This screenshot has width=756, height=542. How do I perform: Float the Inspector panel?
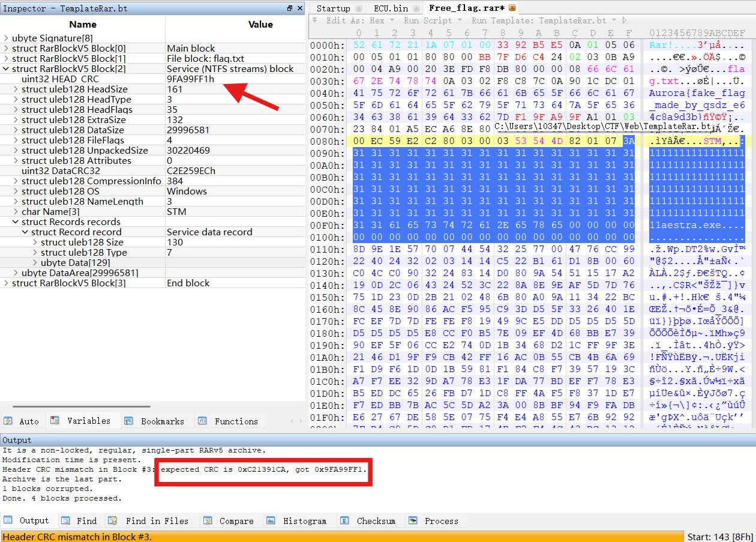pyautogui.click(x=290, y=8)
